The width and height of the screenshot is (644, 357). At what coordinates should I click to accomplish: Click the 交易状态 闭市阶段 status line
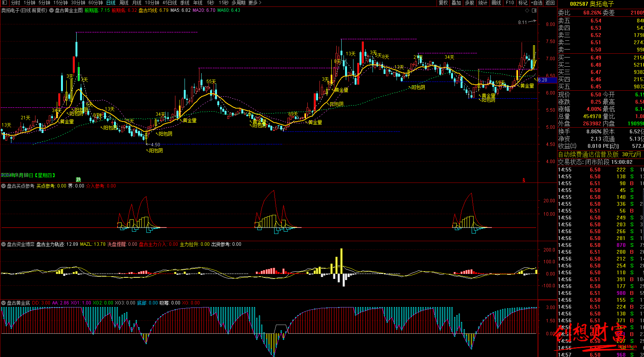(x=595, y=162)
